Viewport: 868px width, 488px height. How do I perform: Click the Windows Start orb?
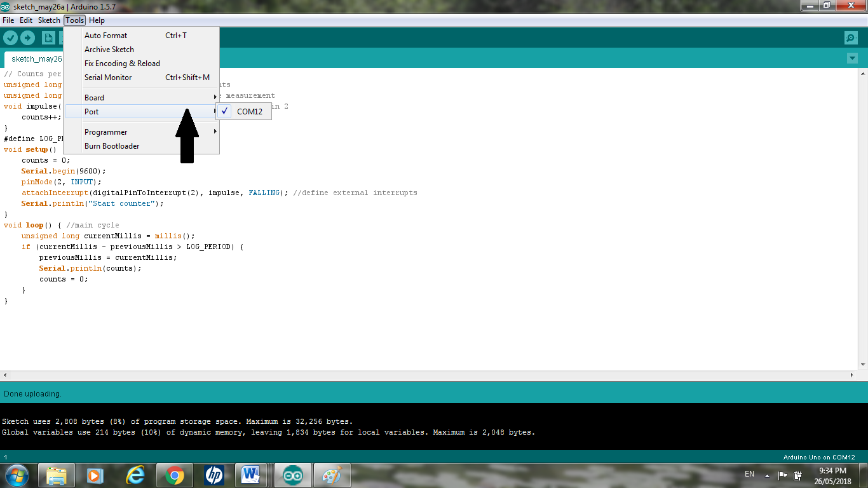point(17,475)
